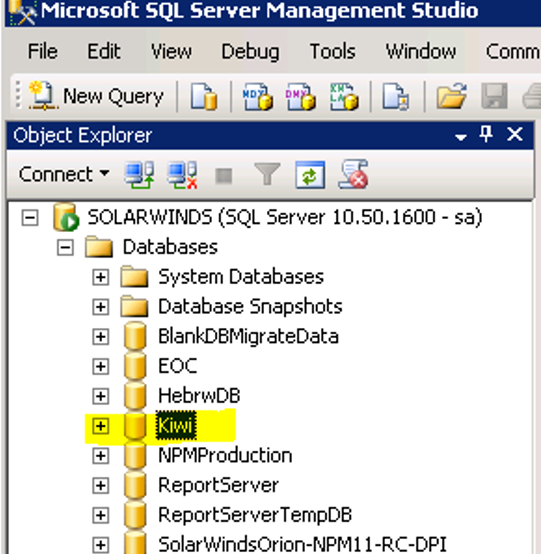Select the Database Snapshots item
This screenshot has width=543, height=554.
250,306
